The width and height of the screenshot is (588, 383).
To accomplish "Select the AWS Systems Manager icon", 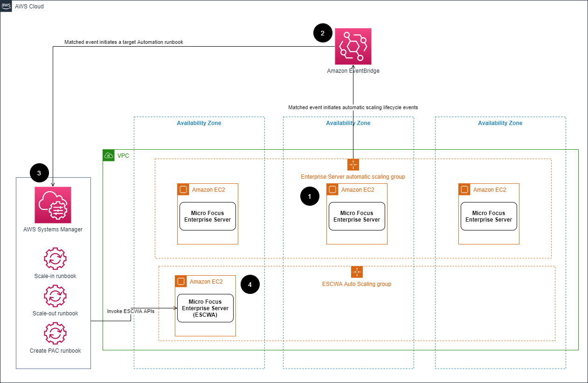I will 53,205.
